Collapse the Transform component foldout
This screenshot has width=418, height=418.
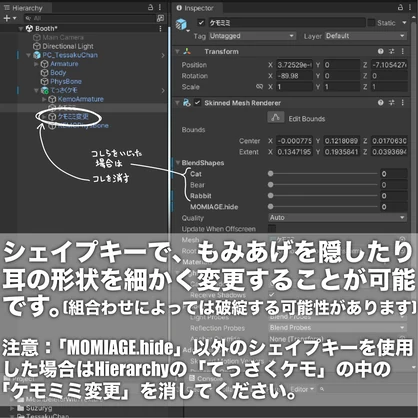coord(178,52)
